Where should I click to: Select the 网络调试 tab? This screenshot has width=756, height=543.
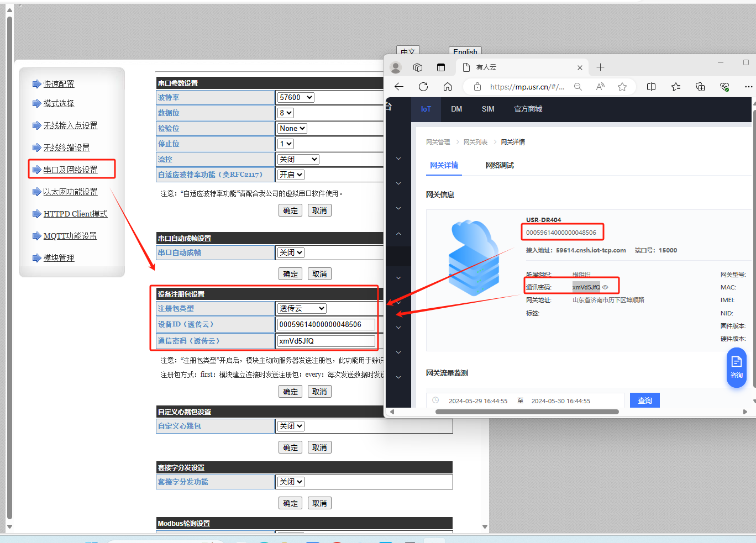(x=500, y=165)
